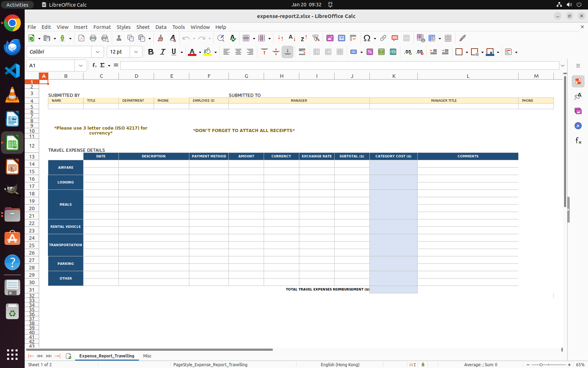Image resolution: width=588 pixels, height=368 pixels.
Task: Toggle italic formatting
Action: tap(163, 52)
